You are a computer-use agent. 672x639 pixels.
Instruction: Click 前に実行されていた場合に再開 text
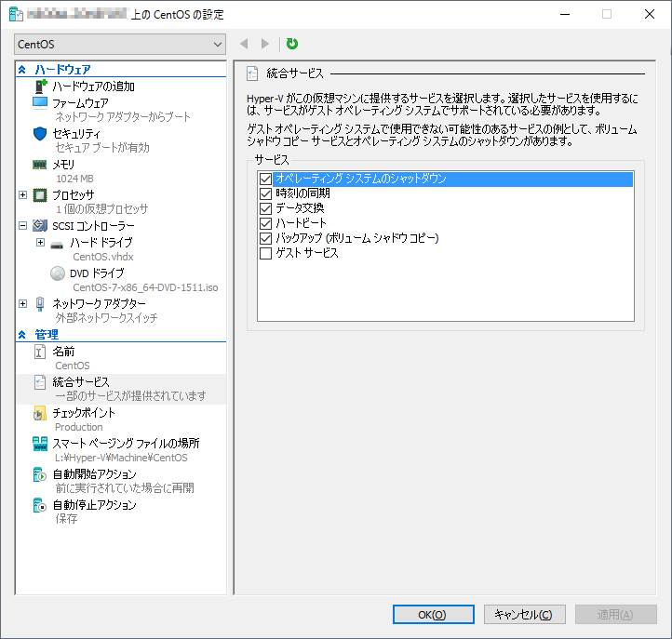(x=125, y=488)
